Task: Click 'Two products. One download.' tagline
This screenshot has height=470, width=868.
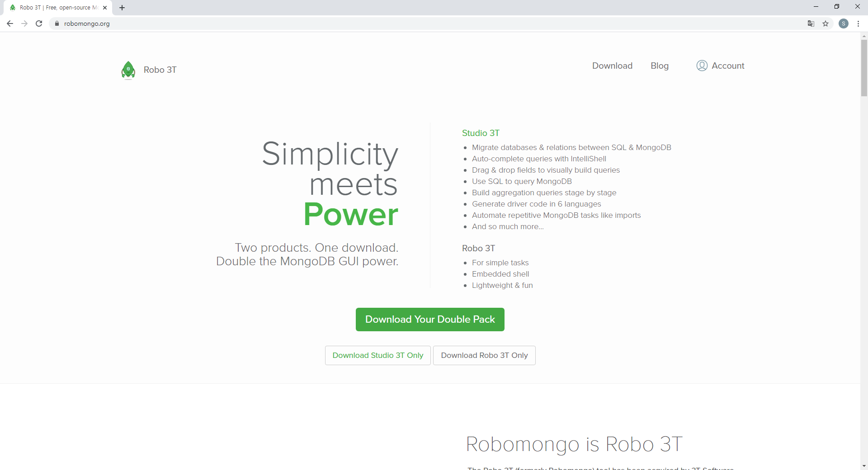Action: (316, 248)
